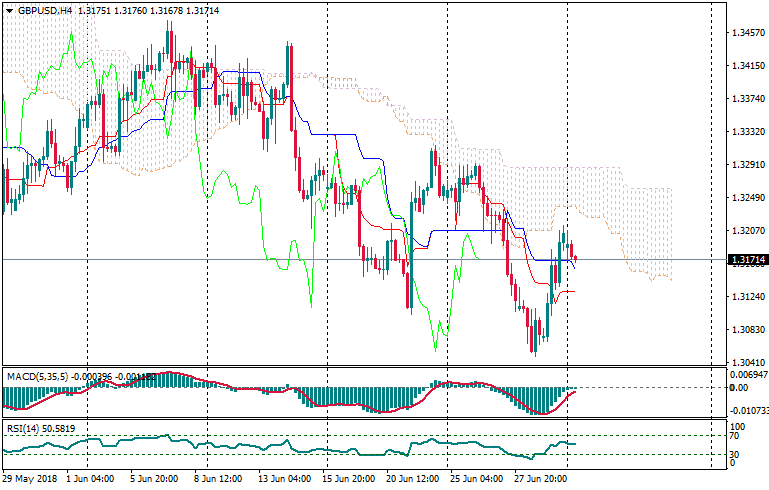Click the 5 Jun 20:00 time label

click(153, 480)
